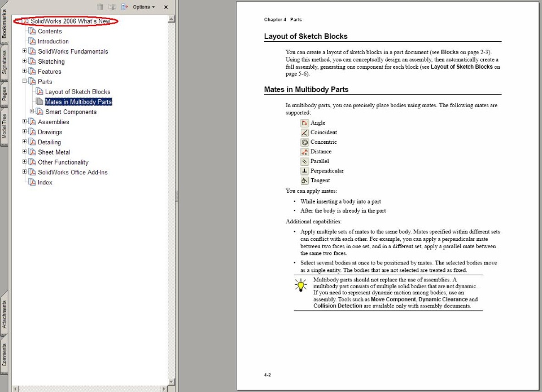Open the SolidWorks Fundamentals bookmark
Screen dimensions: 542x392
(73, 51)
